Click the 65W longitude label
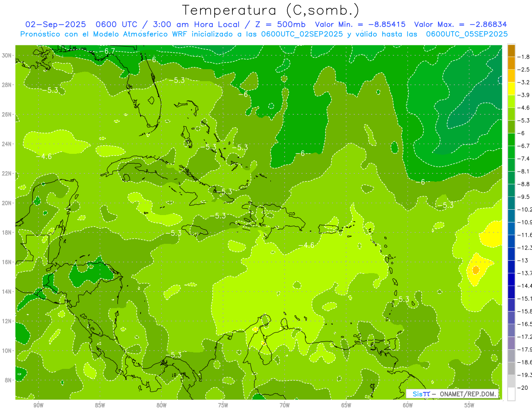This screenshot has height=411, width=532. coord(346,405)
